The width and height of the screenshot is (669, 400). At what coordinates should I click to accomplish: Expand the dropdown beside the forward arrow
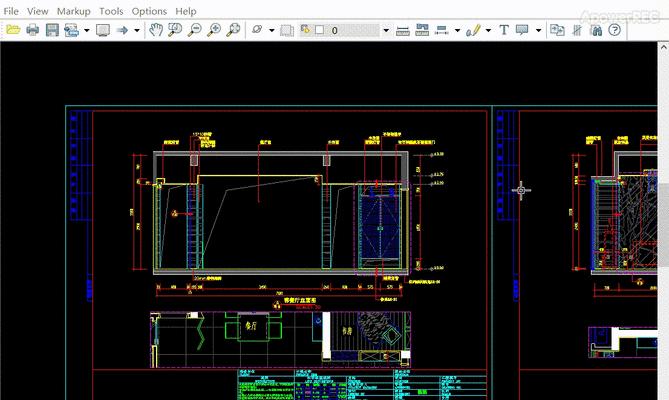click(137, 30)
